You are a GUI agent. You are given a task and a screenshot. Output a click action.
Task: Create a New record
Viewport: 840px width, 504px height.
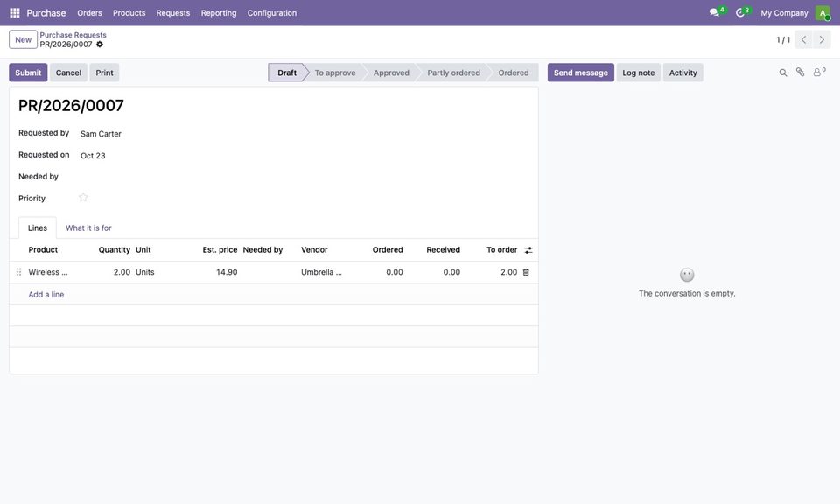click(x=23, y=39)
